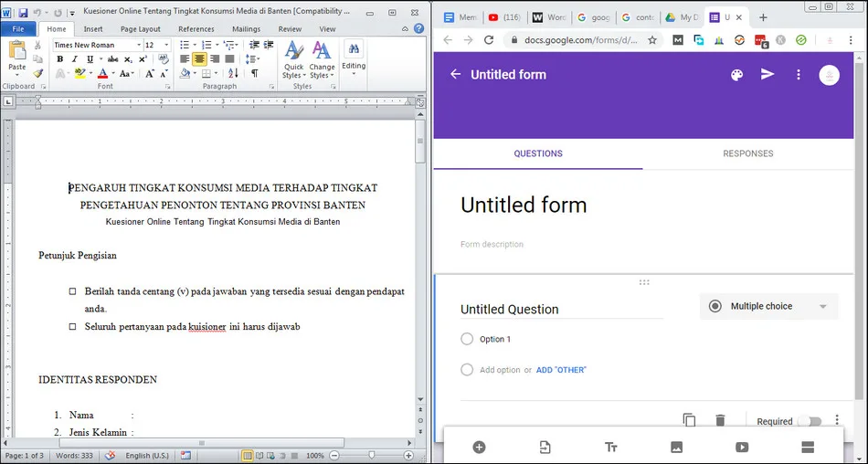Toggle Bold formatting in Word

click(x=59, y=59)
